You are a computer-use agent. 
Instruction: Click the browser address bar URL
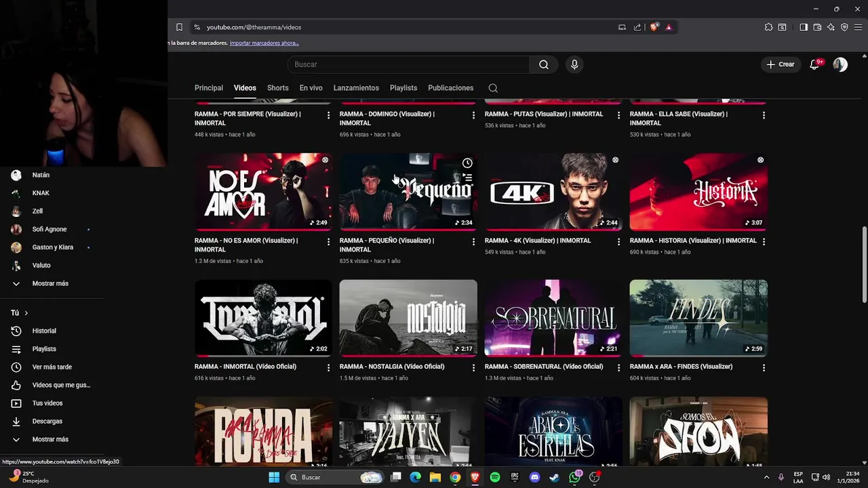(254, 27)
